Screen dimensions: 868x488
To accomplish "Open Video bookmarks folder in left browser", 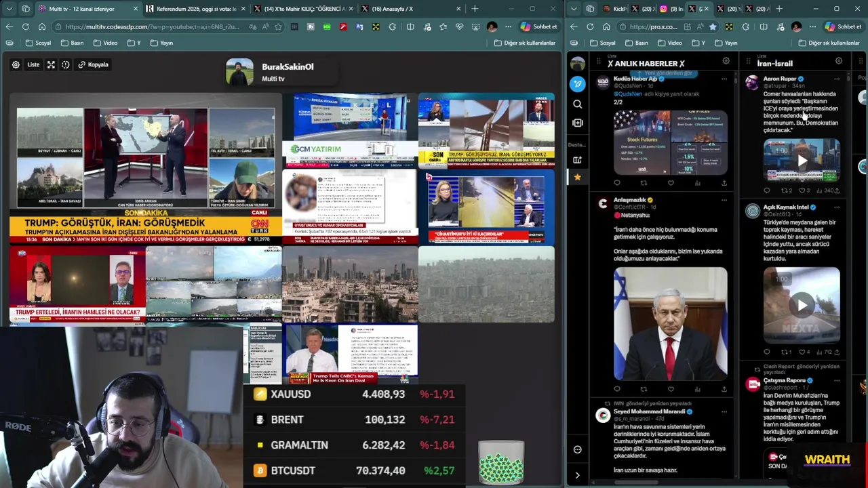I will pyautogui.click(x=105, y=43).
